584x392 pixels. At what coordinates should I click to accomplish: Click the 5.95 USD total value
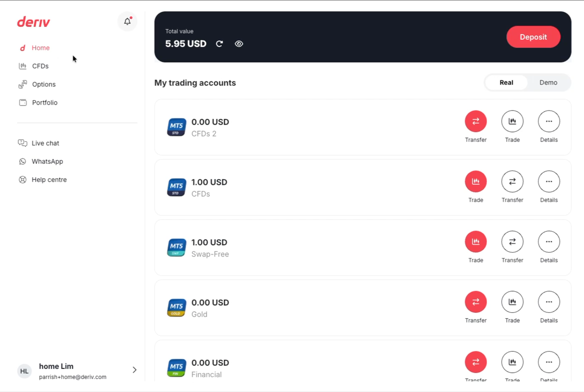[186, 44]
